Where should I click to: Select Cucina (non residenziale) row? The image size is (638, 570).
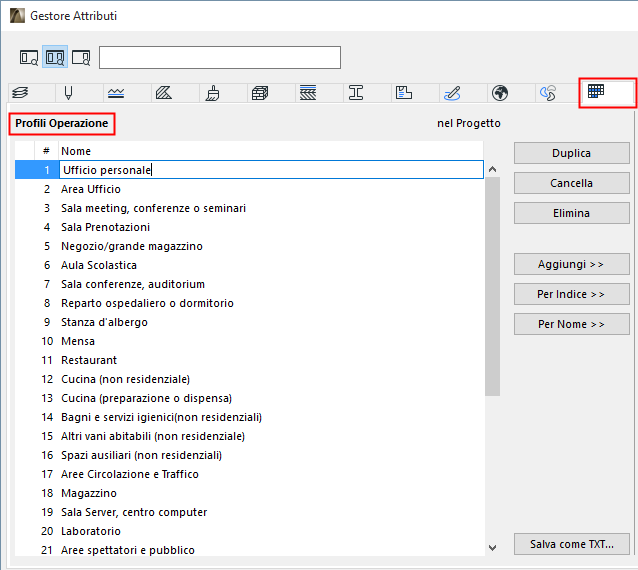(249, 379)
